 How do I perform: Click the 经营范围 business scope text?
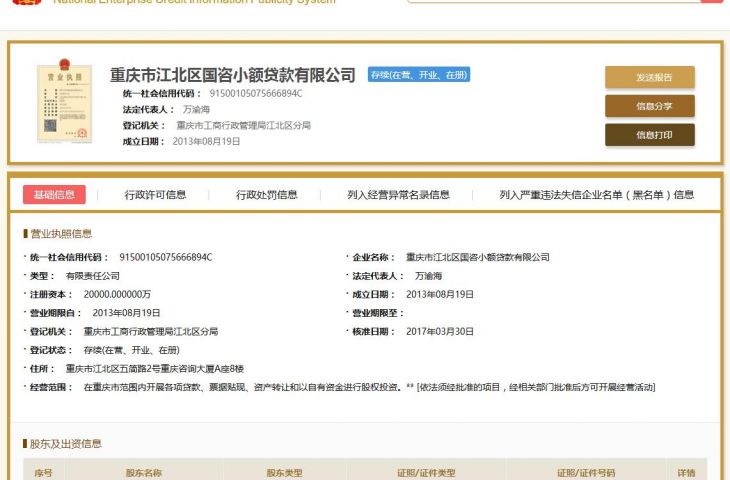pyautogui.click(x=369, y=387)
